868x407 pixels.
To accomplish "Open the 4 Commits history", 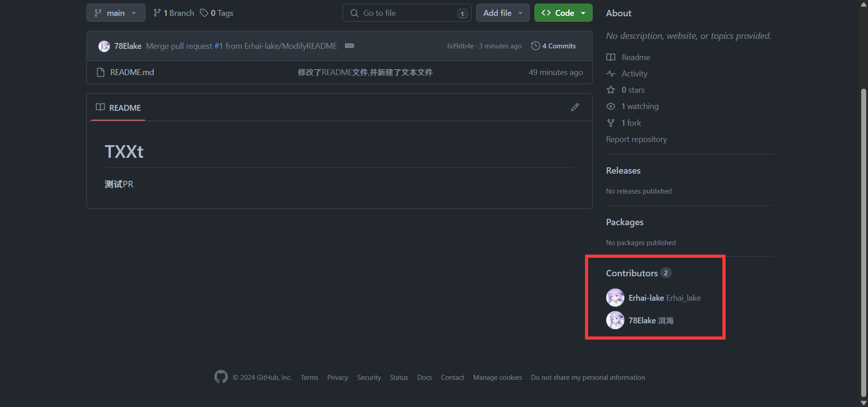I will (553, 46).
